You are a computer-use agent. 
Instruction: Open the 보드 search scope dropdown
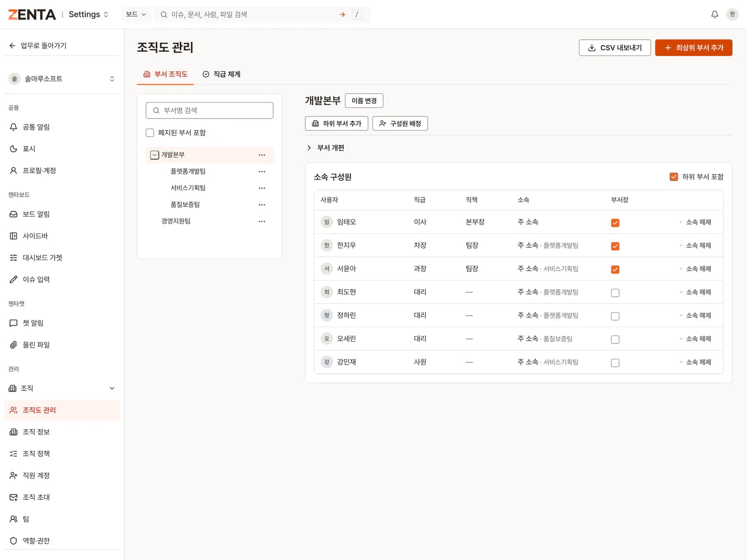tap(136, 14)
